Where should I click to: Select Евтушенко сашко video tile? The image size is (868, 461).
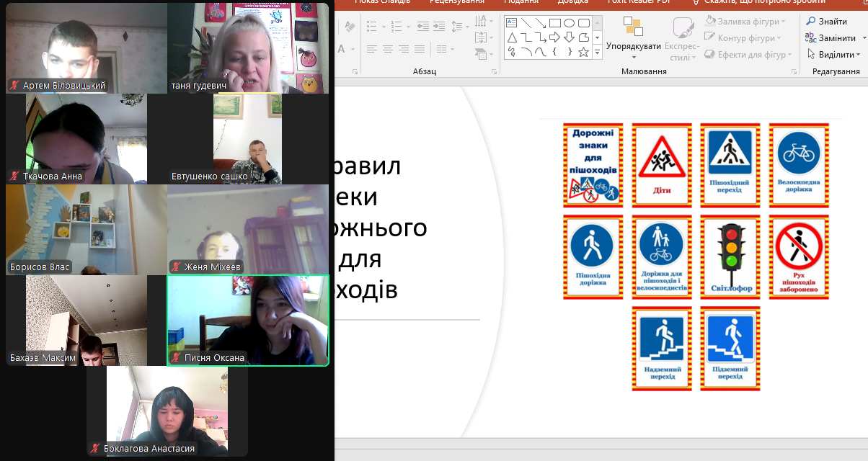[x=248, y=138]
